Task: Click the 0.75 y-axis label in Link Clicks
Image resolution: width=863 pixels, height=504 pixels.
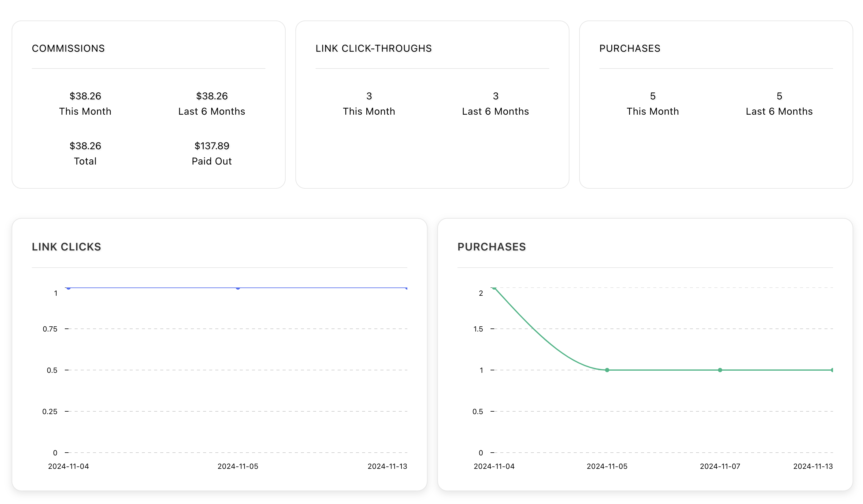Action: [x=50, y=329]
